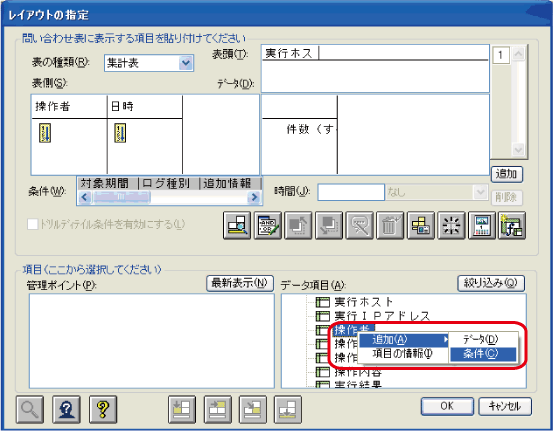Select the 操作内容 data item
Viewport: 558px width, 435px height.
[358, 372]
